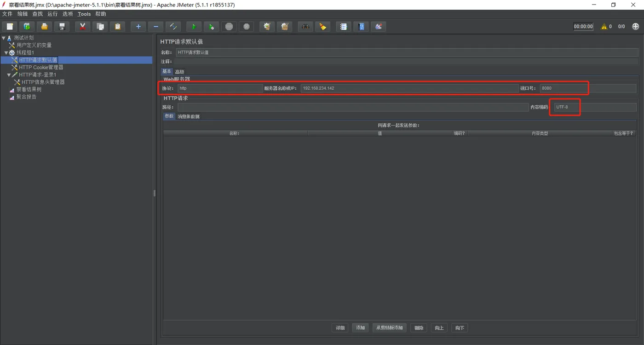Click the yellow warning triangle log icon
This screenshot has width=644, height=345.
[x=604, y=27]
